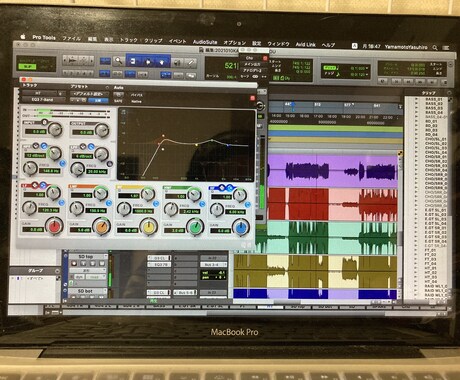Open the Clips list panel menu

click(449, 93)
